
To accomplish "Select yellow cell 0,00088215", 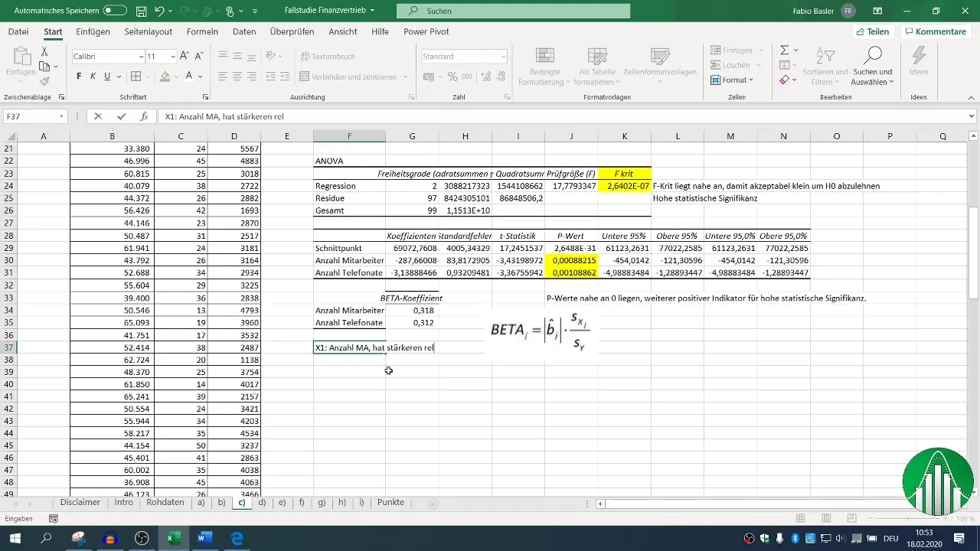I will click(571, 260).
